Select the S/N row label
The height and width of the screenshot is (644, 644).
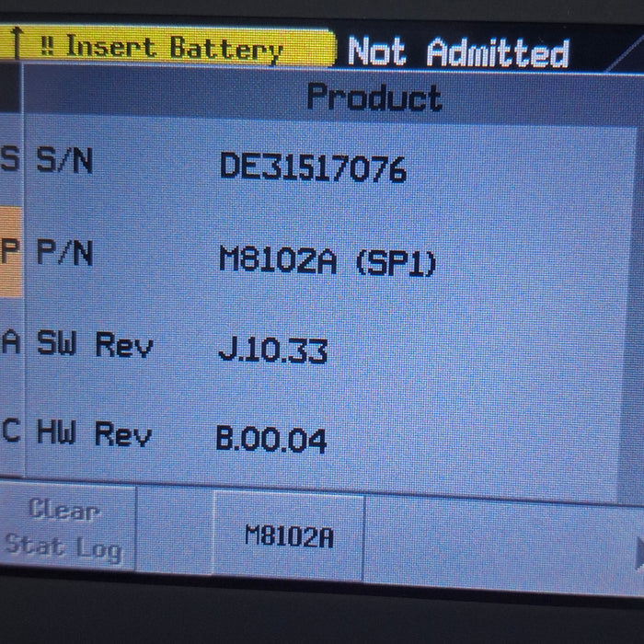[x=64, y=160]
